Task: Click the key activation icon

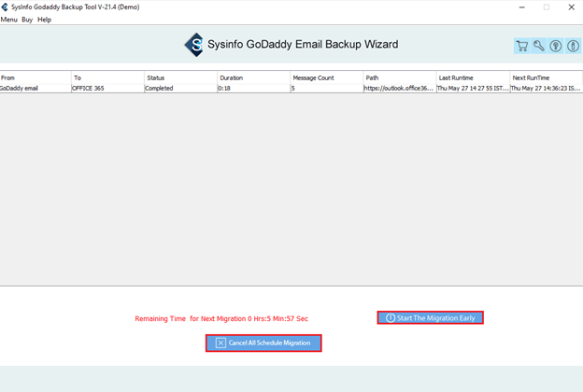Action: pos(539,46)
